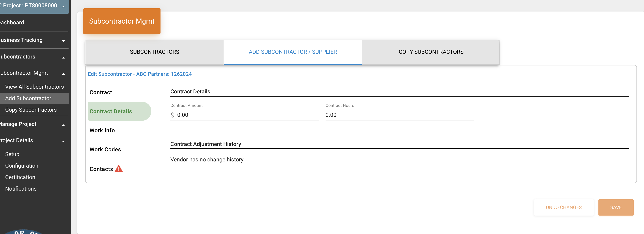The width and height of the screenshot is (644, 234).
Task: Open the Contacts section
Action: pyautogui.click(x=101, y=169)
